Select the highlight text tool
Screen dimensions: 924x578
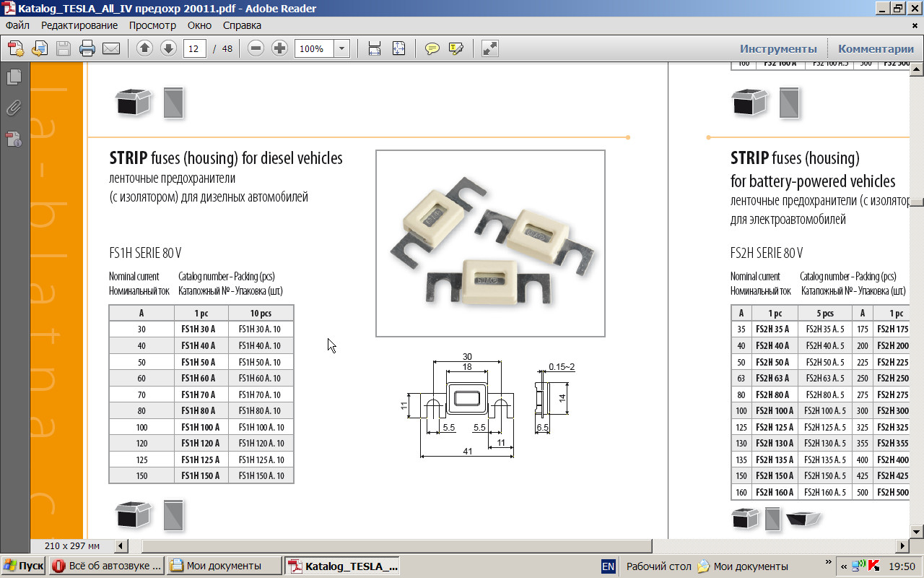(456, 49)
